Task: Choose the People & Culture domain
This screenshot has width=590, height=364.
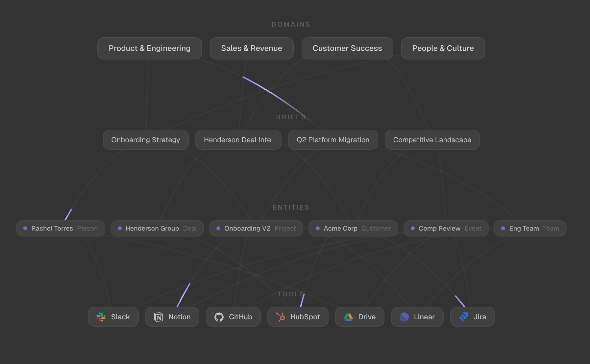Action: tap(443, 48)
